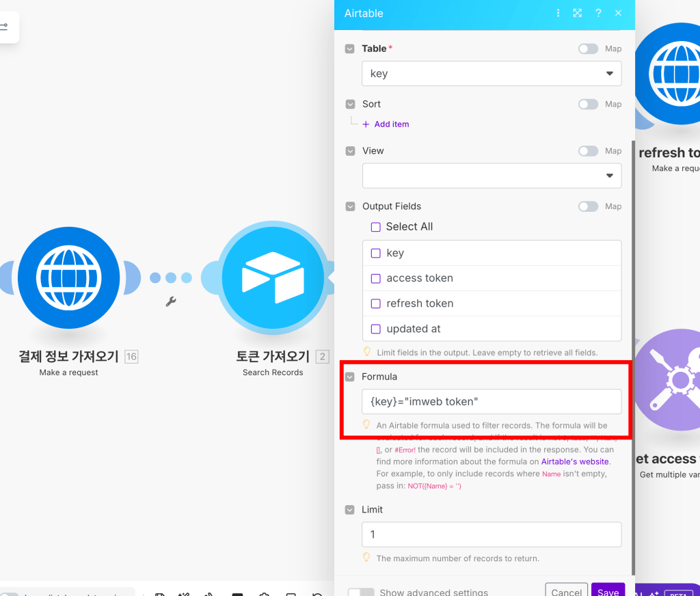This screenshot has width=700, height=596.
Task: Check the refresh token output field checkbox
Action: [x=375, y=303]
